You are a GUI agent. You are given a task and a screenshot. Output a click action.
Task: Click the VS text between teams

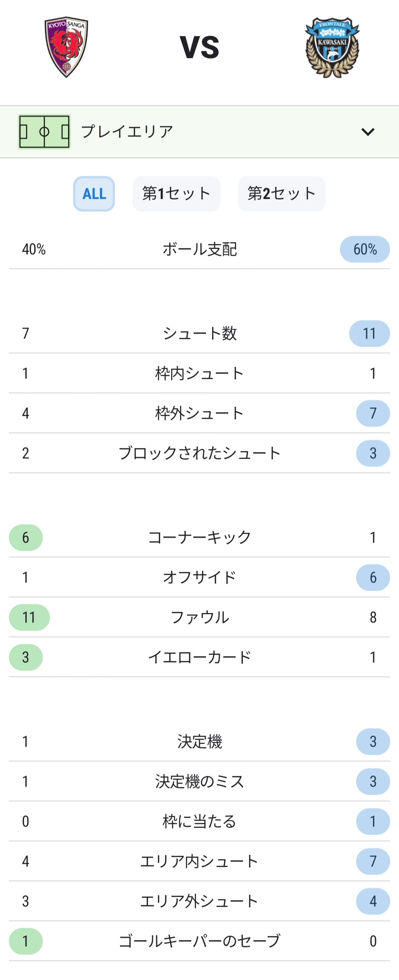coord(200,47)
